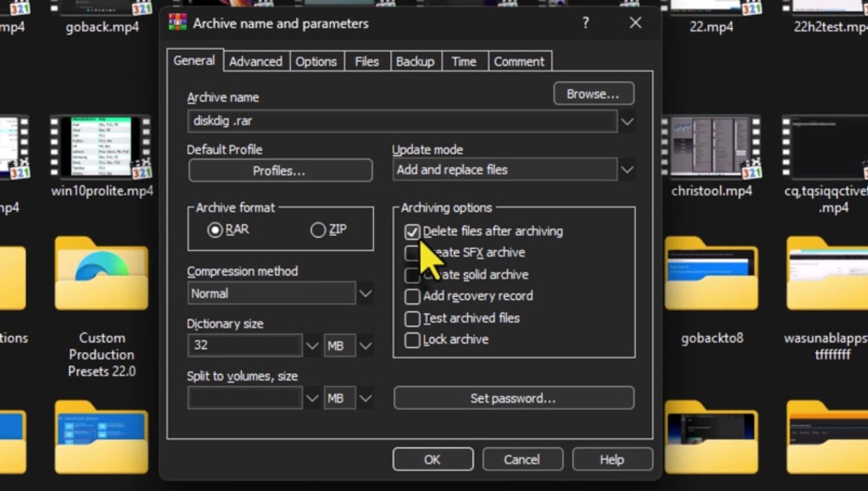Expand the Archive name history dropdown arrow
This screenshot has width=868, height=491.
click(x=626, y=121)
